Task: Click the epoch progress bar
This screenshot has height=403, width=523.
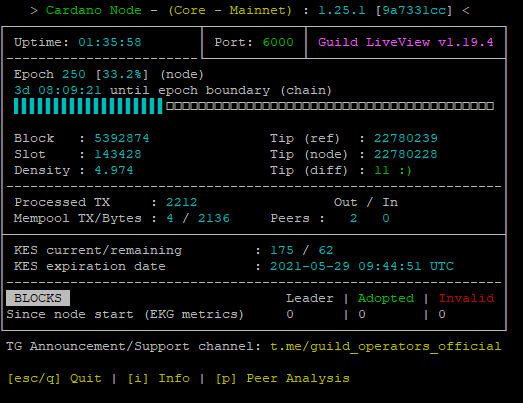Action: tap(254, 106)
